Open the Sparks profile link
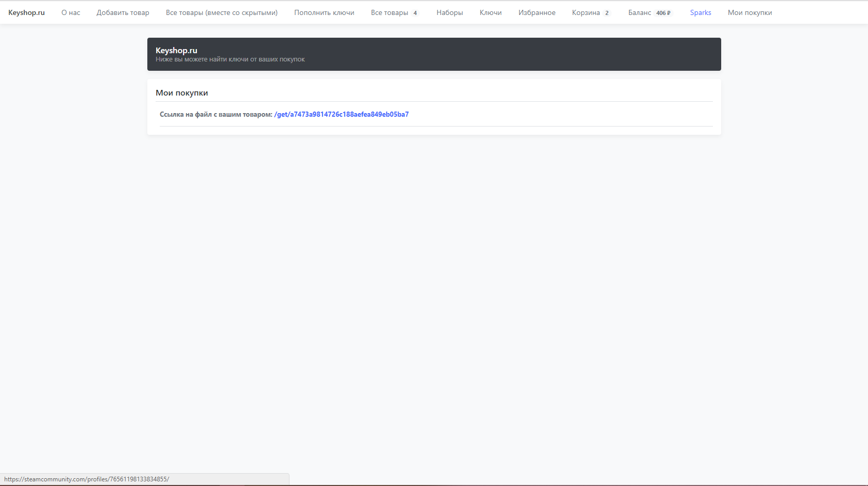868x486 pixels. click(701, 12)
